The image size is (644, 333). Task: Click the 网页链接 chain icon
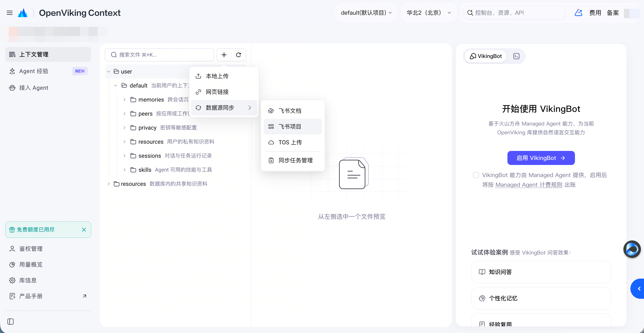pos(198,92)
